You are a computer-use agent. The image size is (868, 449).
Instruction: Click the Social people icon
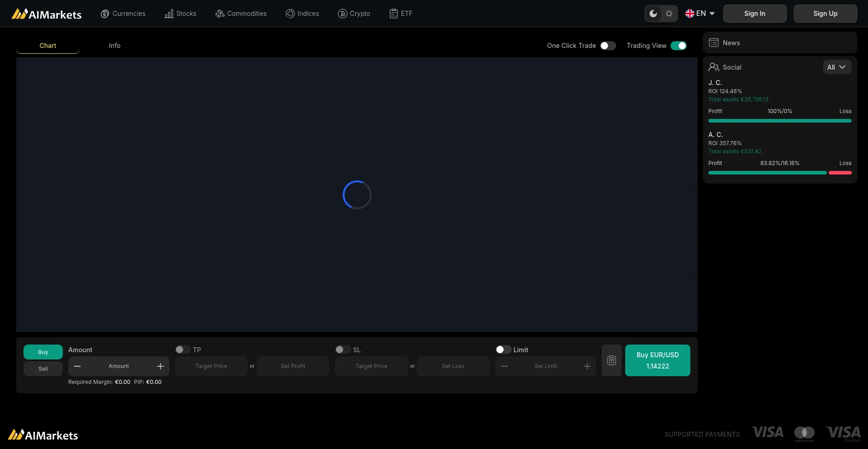[714, 67]
